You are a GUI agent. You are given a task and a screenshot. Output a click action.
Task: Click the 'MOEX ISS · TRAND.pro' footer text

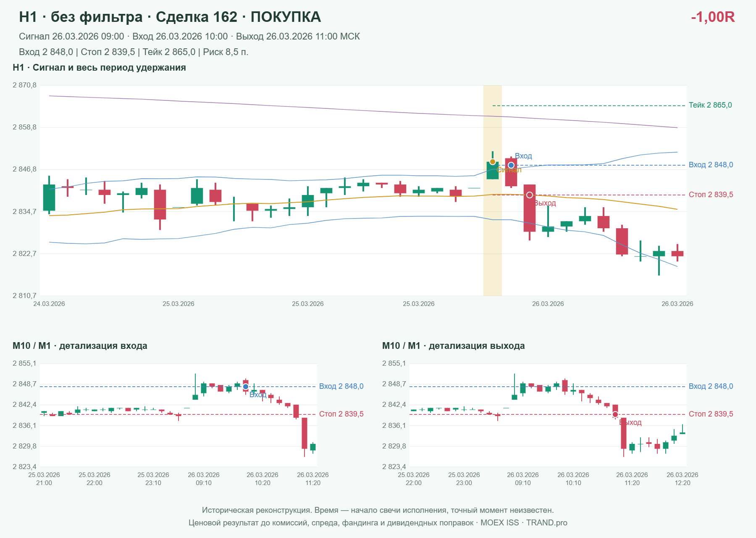click(524, 523)
